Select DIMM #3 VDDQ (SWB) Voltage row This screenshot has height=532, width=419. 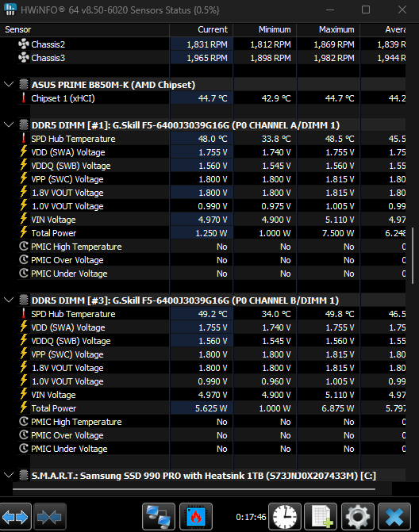point(212,341)
